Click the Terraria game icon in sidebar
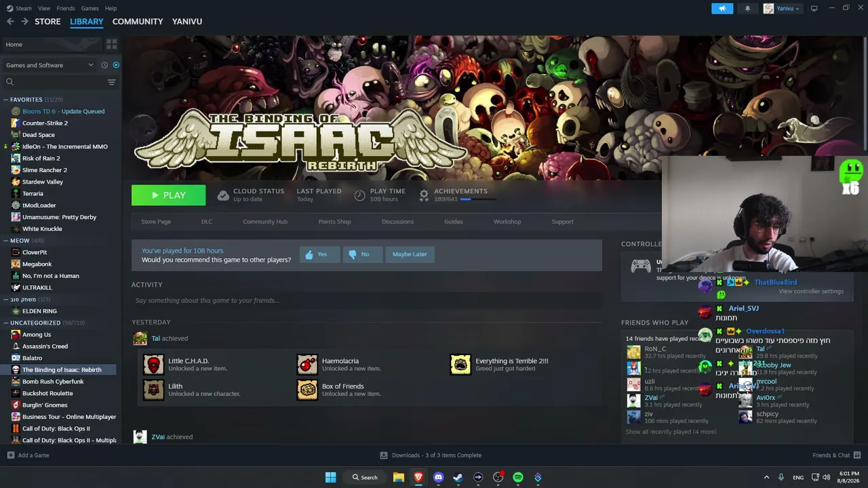This screenshot has height=488, width=868. coord(16,194)
